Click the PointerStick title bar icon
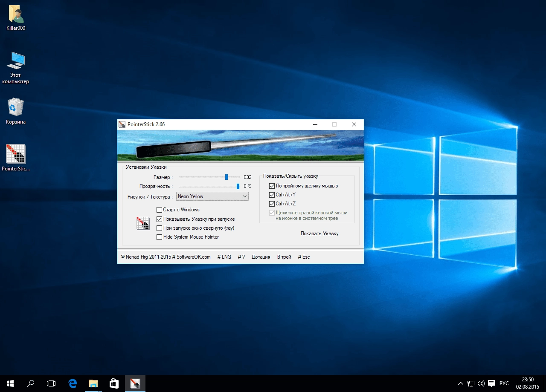Viewport: 546px width, 392px height. coord(122,124)
